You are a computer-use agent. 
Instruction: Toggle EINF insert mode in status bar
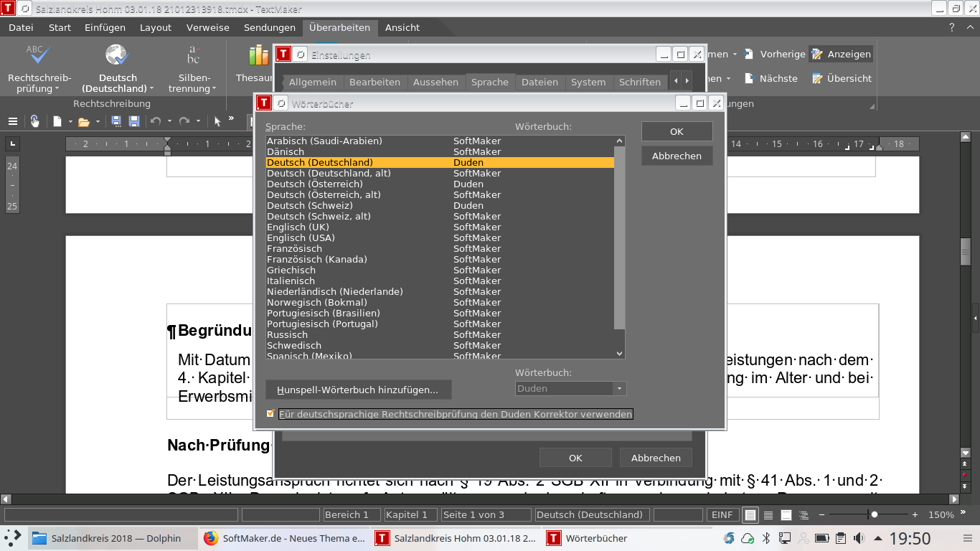(x=722, y=514)
